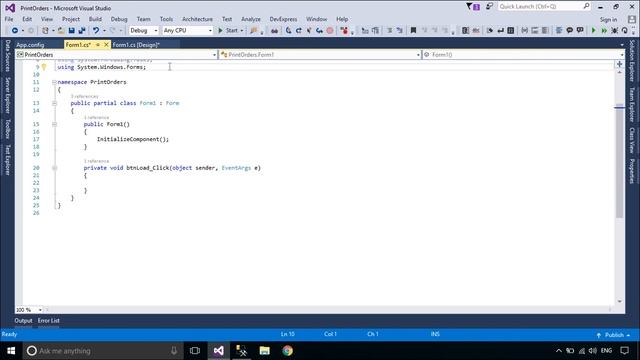Click the 1 reference CodeLens above btnLoad_Click
640x360 pixels.
click(x=96, y=161)
